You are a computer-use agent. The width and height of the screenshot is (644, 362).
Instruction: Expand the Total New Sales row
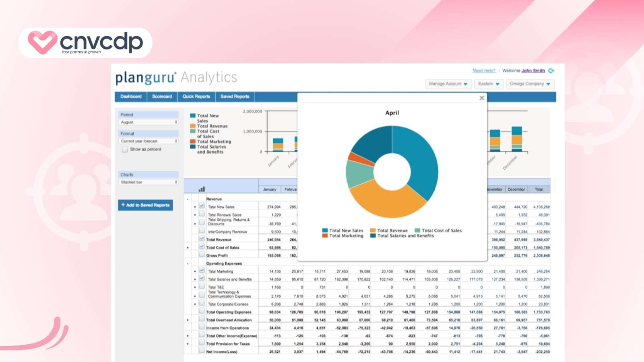click(x=195, y=207)
